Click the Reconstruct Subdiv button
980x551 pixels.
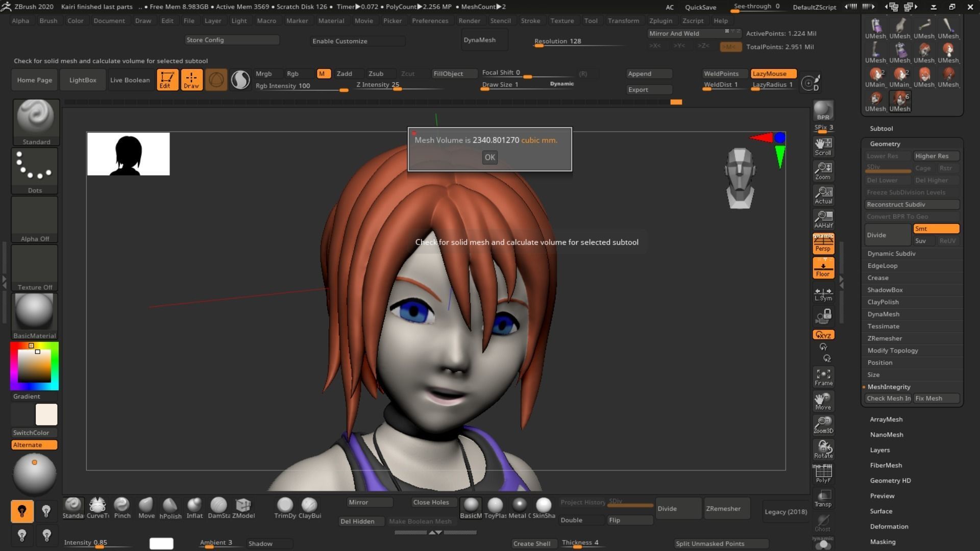[912, 205]
